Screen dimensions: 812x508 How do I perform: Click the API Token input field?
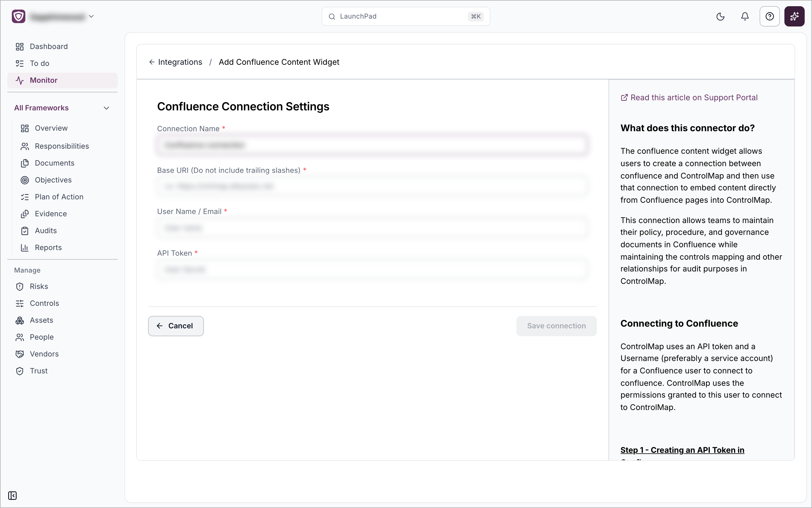tap(372, 269)
